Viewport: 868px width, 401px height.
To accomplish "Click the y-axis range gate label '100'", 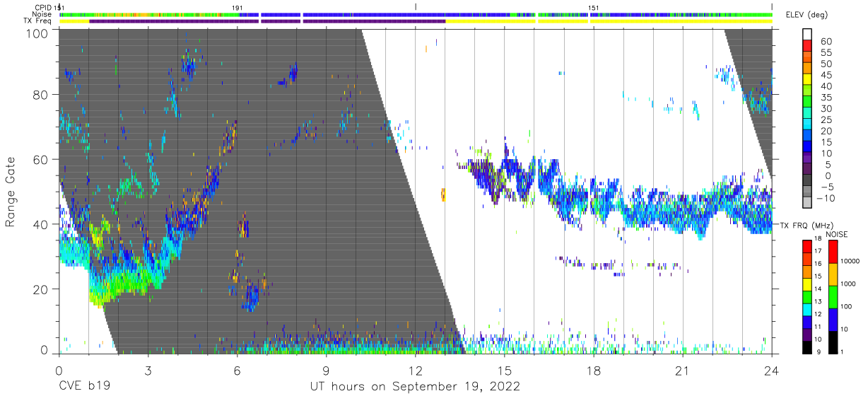I will pos(37,33).
